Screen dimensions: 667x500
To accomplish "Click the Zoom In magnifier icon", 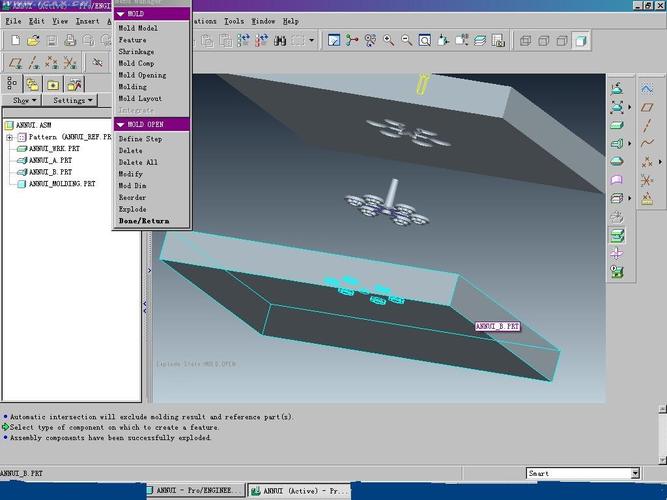I will (x=388, y=41).
